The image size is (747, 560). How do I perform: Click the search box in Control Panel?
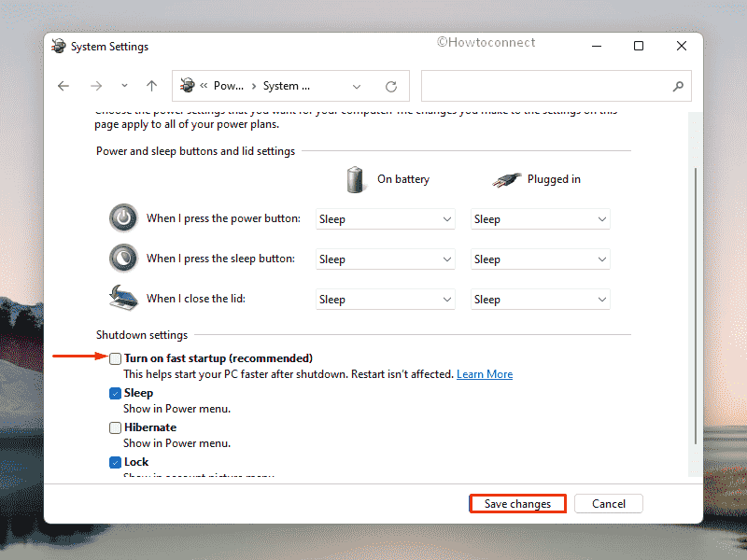[556, 86]
